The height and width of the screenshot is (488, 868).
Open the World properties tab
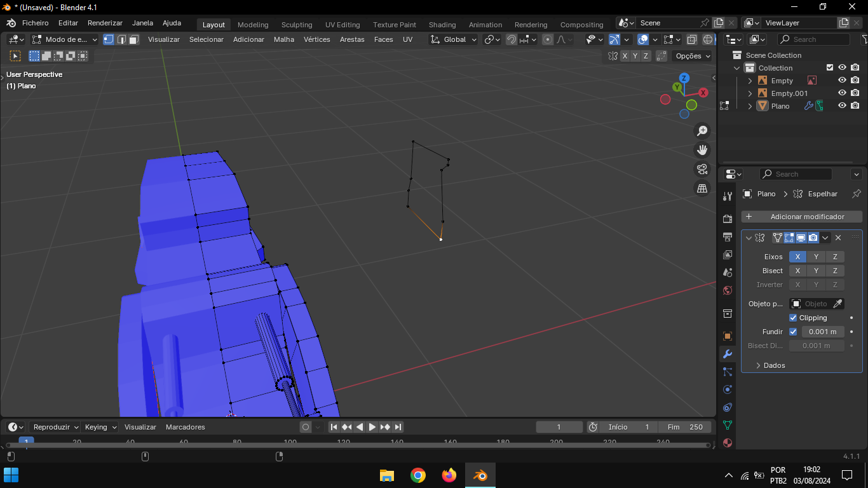pos(728,290)
